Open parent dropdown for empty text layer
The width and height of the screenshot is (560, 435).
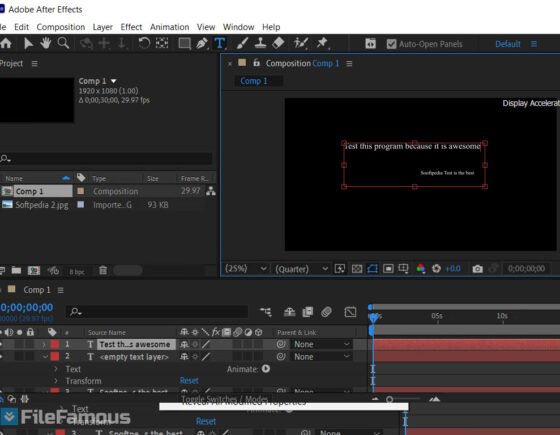(x=321, y=356)
